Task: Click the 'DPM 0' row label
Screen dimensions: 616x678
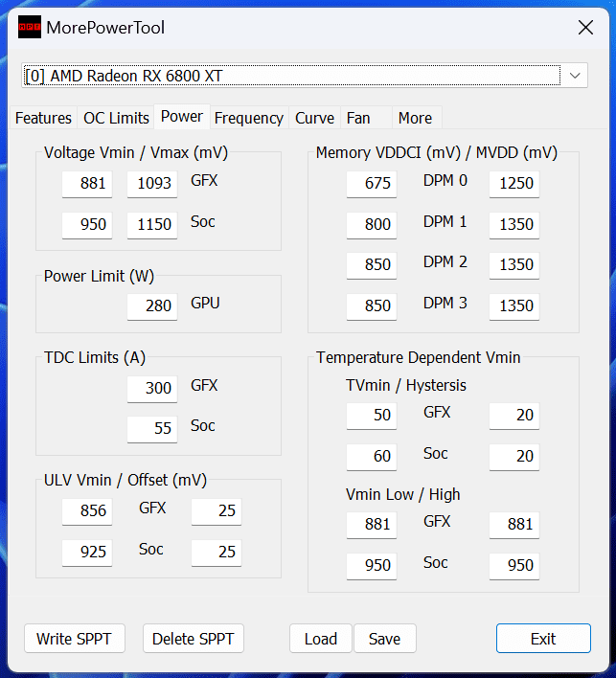Action: (x=445, y=180)
